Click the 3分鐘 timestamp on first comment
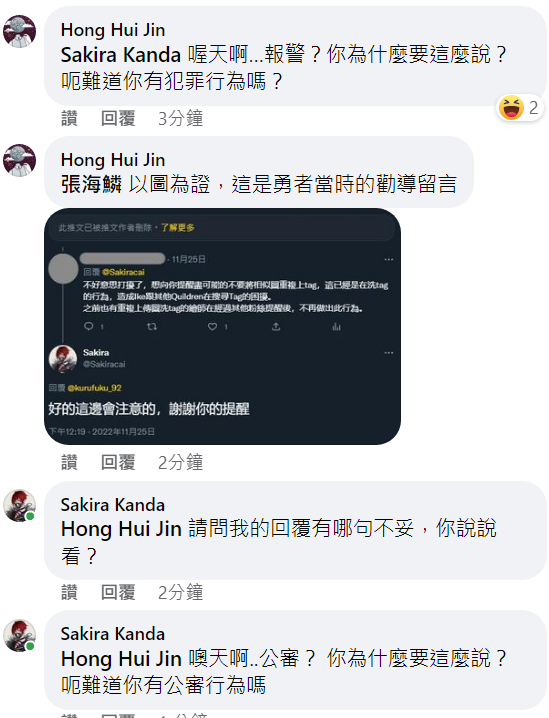Image resolution: width=549 pixels, height=718 pixels. click(180, 119)
